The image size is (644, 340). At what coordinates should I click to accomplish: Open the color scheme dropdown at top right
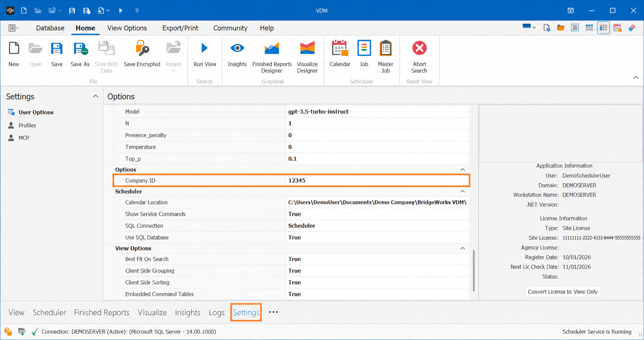[529, 27]
